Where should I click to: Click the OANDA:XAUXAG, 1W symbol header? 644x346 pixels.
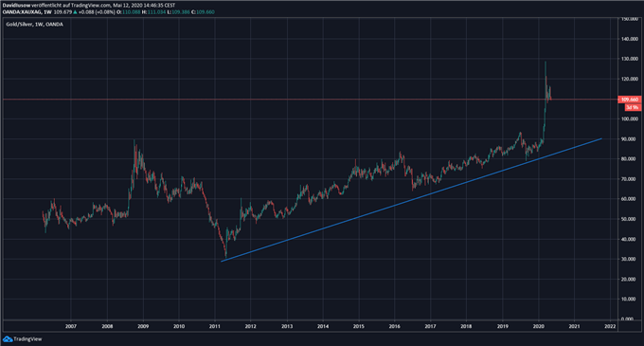click(27, 12)
